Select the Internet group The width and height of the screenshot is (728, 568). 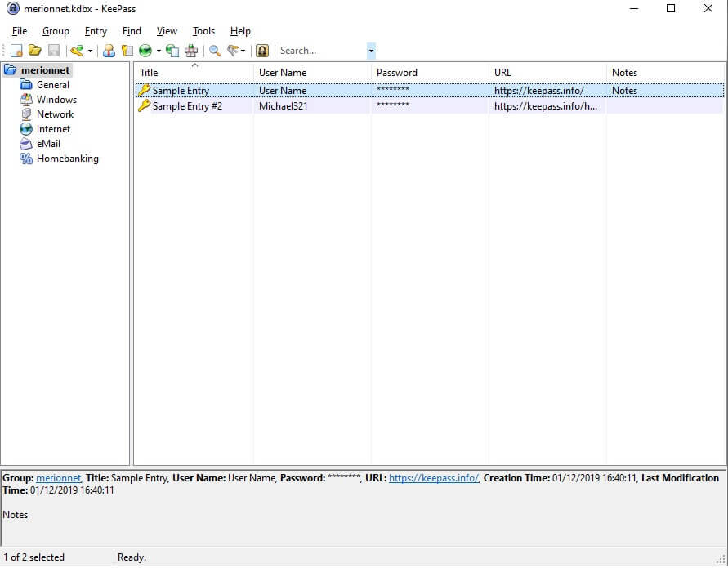point(53,129)
